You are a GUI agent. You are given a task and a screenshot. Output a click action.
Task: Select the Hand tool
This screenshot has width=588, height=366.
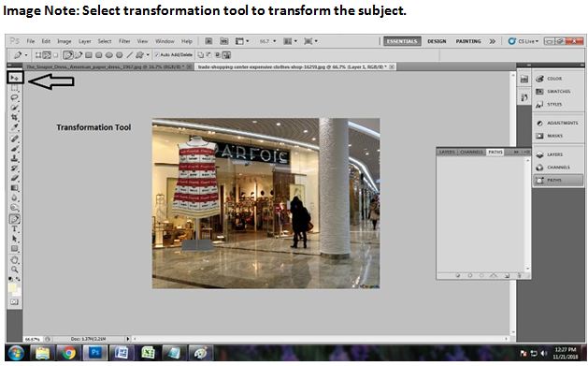point(14,260)
